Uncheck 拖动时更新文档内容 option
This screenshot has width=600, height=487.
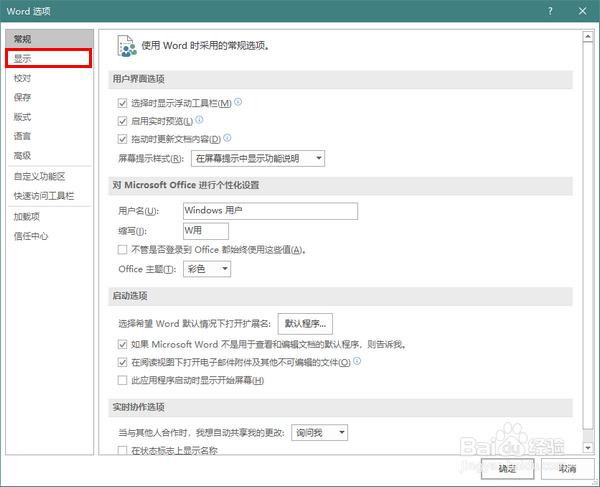pos(122,138)
